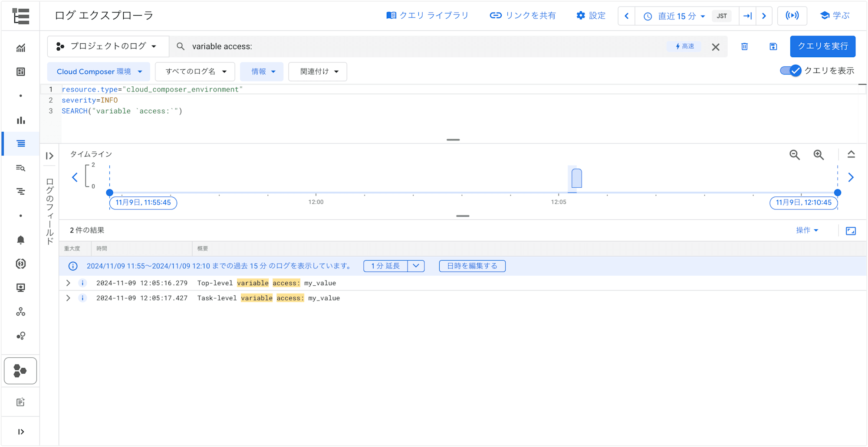Click 1 分 延長 extend button
The width and height of the screenshot is (868, 447).
point(385,266)
